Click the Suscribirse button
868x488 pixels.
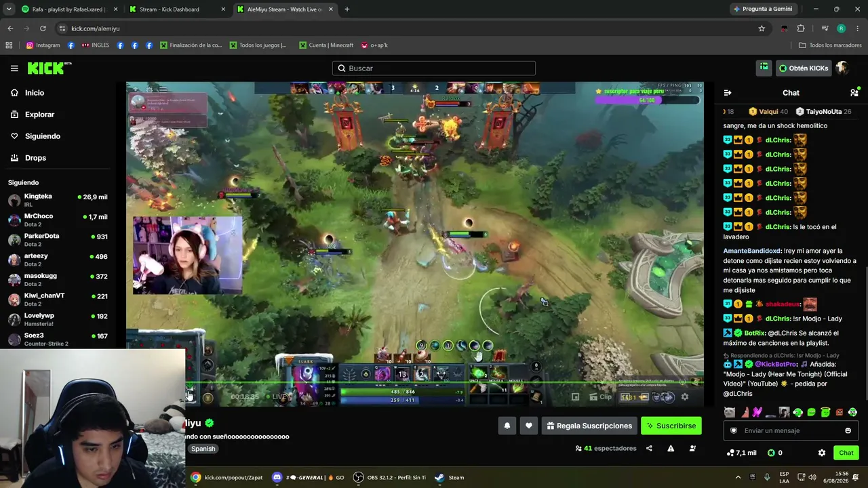(x=671, y=426)
